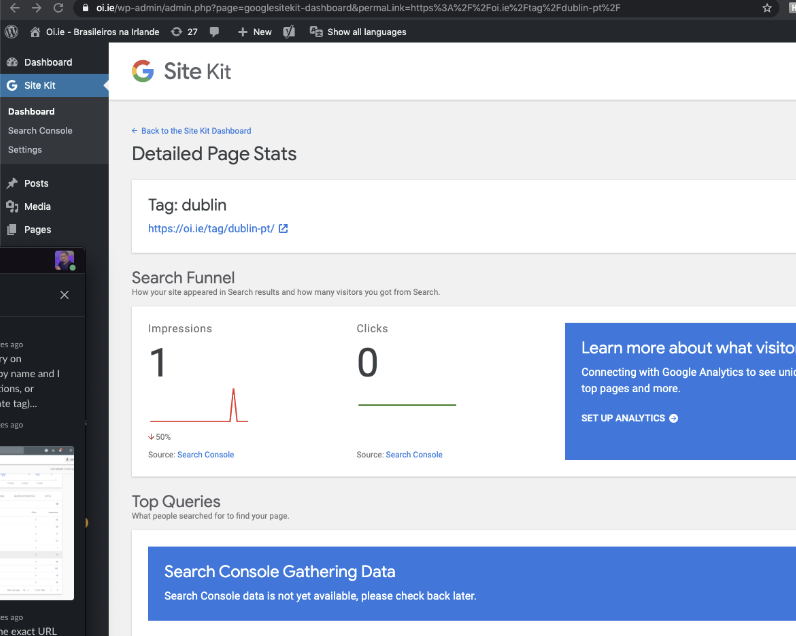Open the Yoast SEO admin bar icon
The image size is (796, 636).
(x=289, y=31)
